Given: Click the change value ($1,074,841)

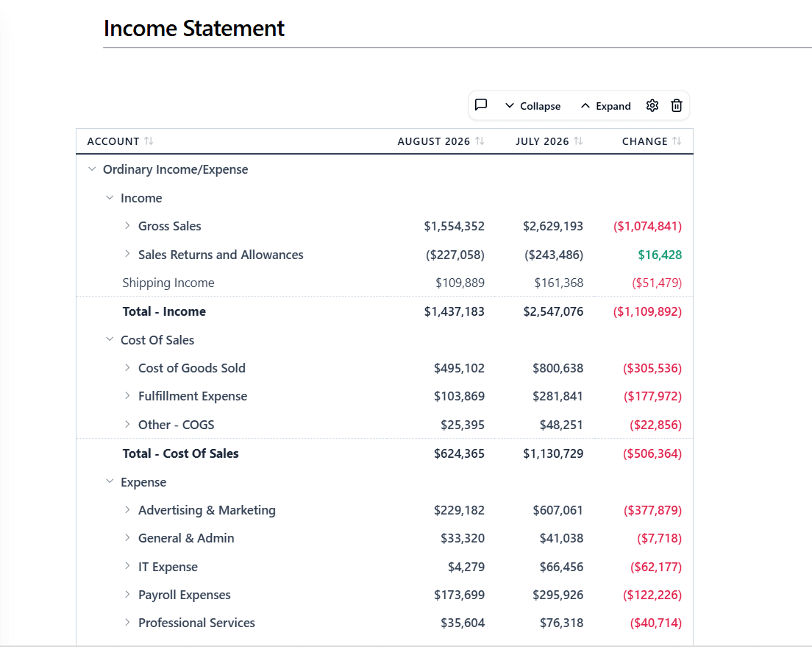Looking at the screenshot, I should pyautogui.click(x=647, y=226).
